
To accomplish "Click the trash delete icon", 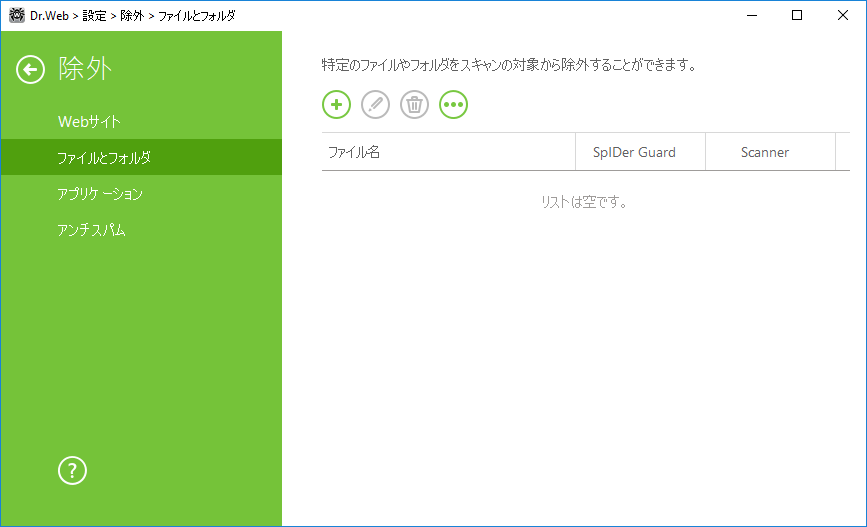I will point(414,105).
